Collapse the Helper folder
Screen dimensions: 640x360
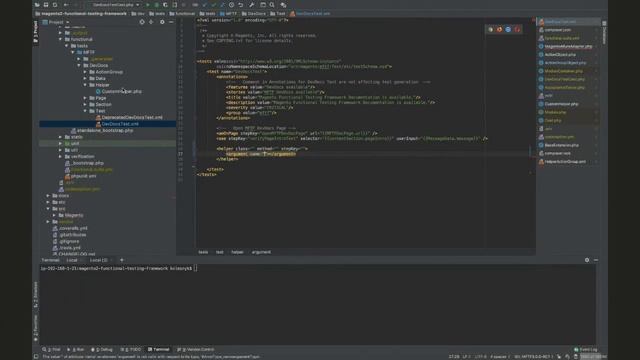click(x=85, y=85)
